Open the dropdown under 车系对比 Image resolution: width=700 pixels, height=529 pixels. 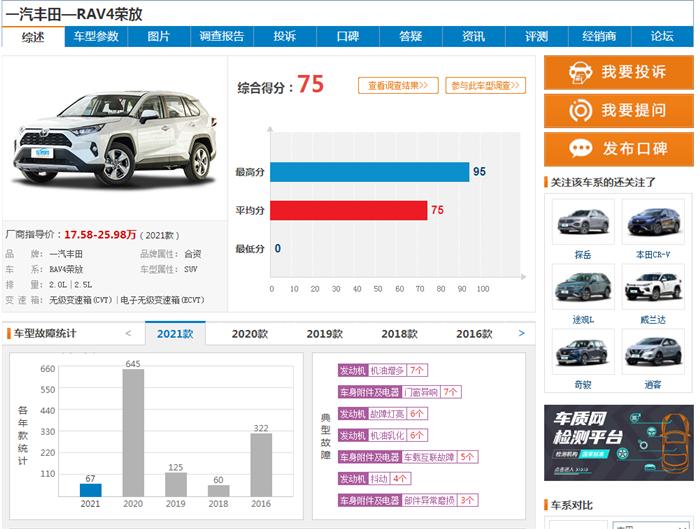point(651,525)
